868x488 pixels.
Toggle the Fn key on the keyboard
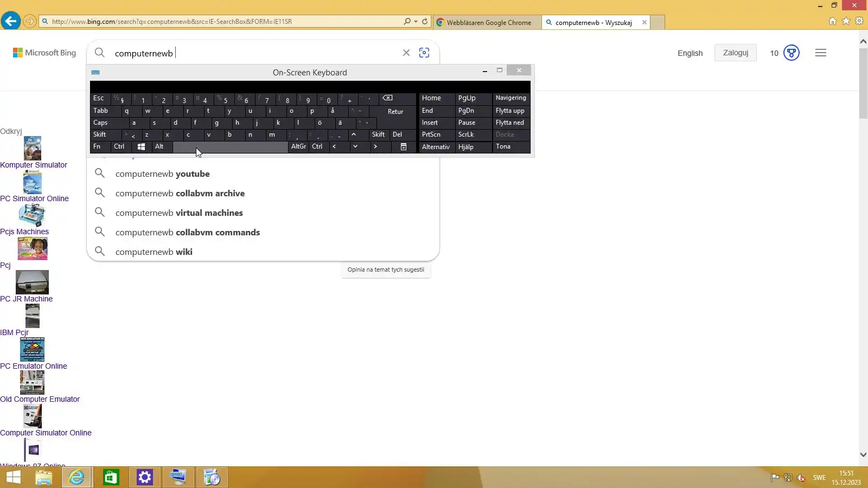100,146
